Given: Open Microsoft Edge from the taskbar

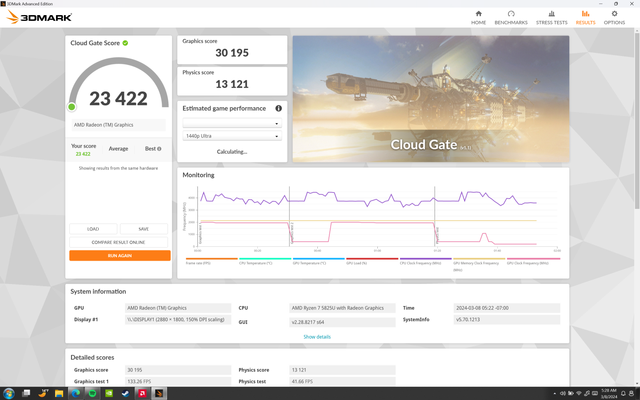Looking at the screenshot, I should click(76, 393).
